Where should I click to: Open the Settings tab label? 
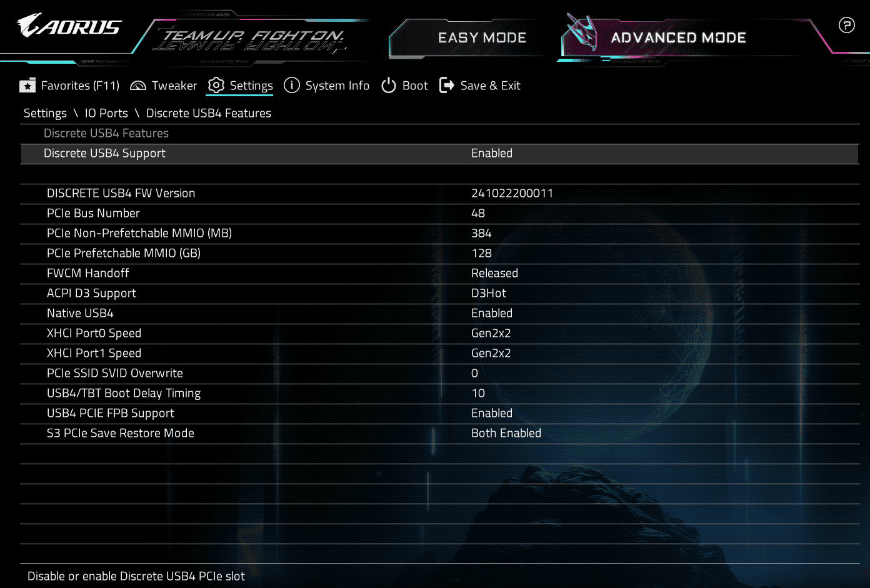(251, 86)
